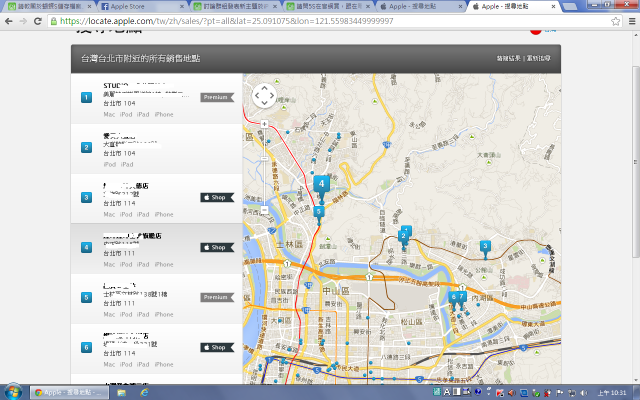This screenshot has width=640, height=400.
Task: Click '台北市 104' in result 2
Action: tap(119, 153)
